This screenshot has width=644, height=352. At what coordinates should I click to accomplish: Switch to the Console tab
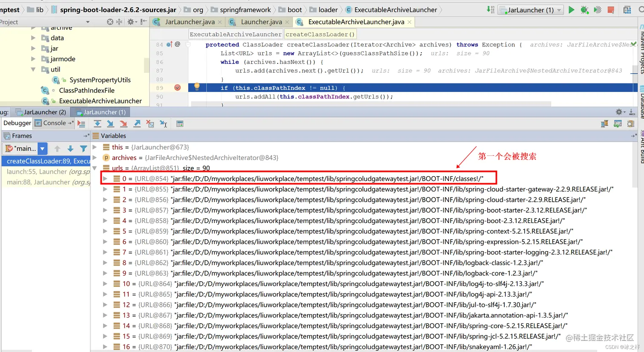pyautogui.click(x=53, y=123)
